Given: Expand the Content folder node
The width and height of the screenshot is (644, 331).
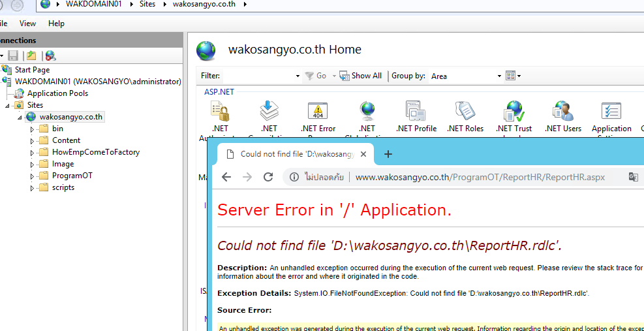Looking at the screenshot, I should (x=33, y=140).
